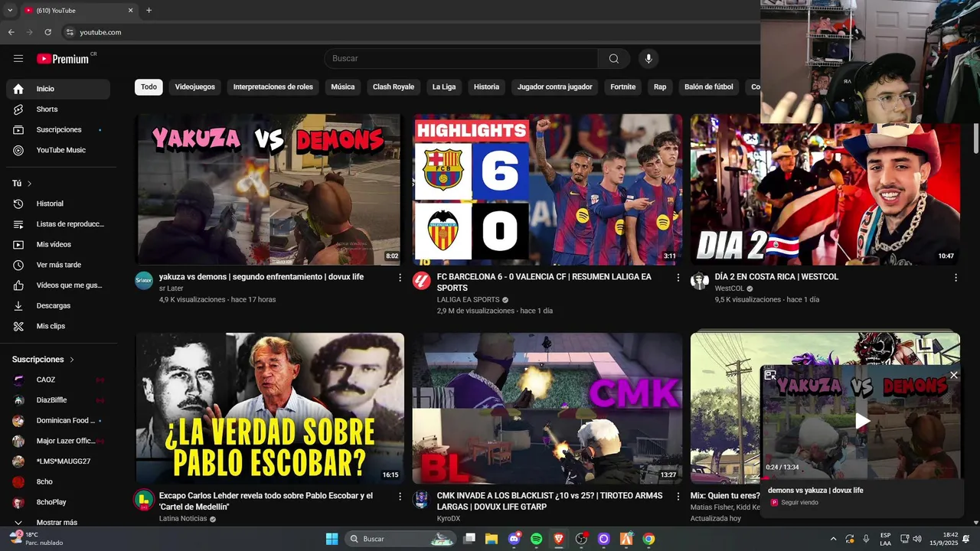Open Spotify from the taskbar
The width and height of the screenshot is (980, 551).
(x=537, y=539)
